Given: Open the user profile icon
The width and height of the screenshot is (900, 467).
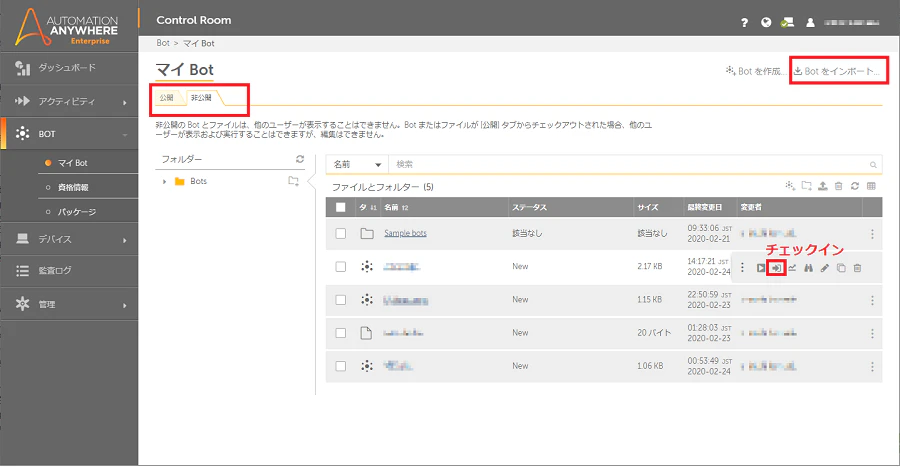Looking at the screenshot, I should tap(810, 22).
